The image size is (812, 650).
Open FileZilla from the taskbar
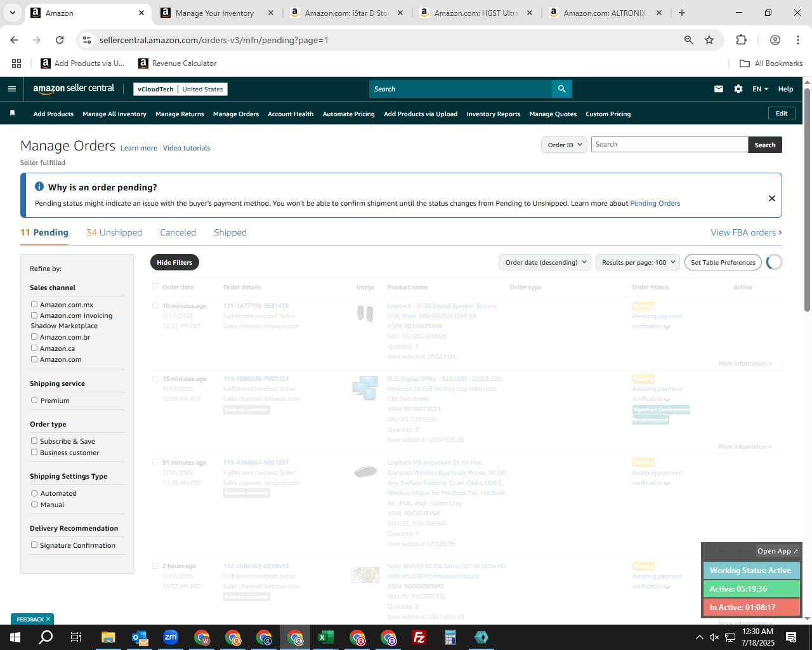coord(419,637)
